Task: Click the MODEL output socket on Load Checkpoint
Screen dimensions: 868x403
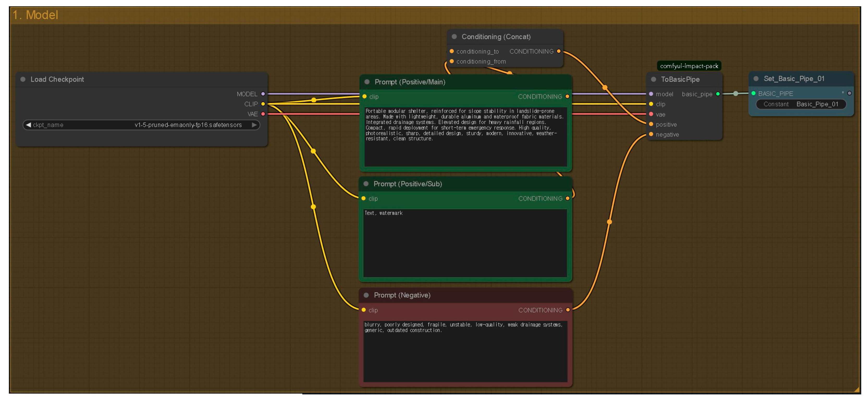Action: [x=263, y=94]
